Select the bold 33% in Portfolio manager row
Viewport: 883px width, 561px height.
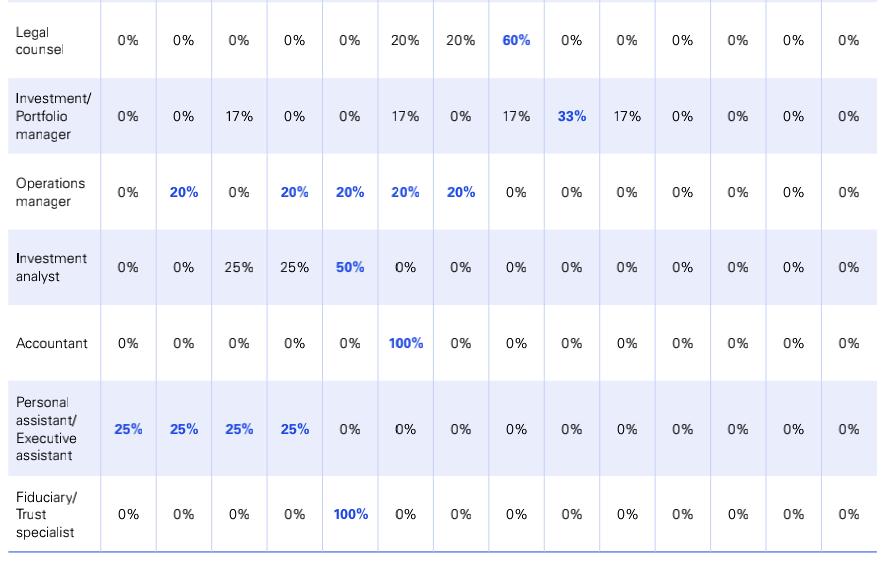pos(572,116)
